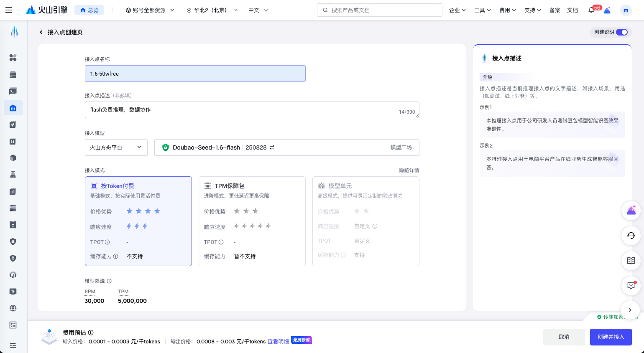Viewport: 644px width, 353px height.
Task: Open notifications bell with 56 badge
Action: 591,10
